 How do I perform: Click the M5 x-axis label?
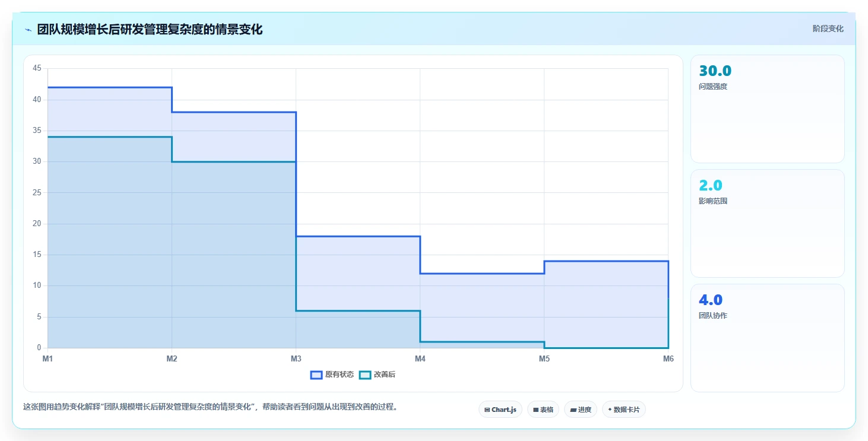(x=544, y=358)
